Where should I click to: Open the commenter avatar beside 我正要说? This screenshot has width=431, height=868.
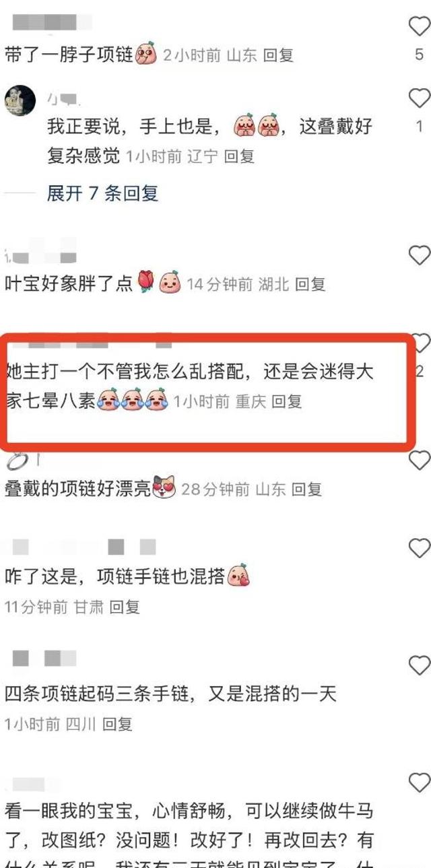click(20, 101)
